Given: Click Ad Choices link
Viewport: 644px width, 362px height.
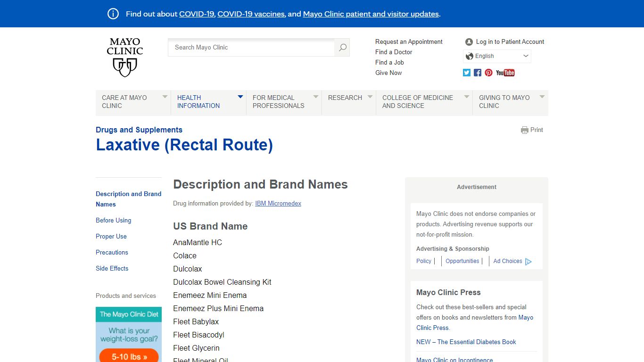Looking at the screenshot, I should coord(508,261).
